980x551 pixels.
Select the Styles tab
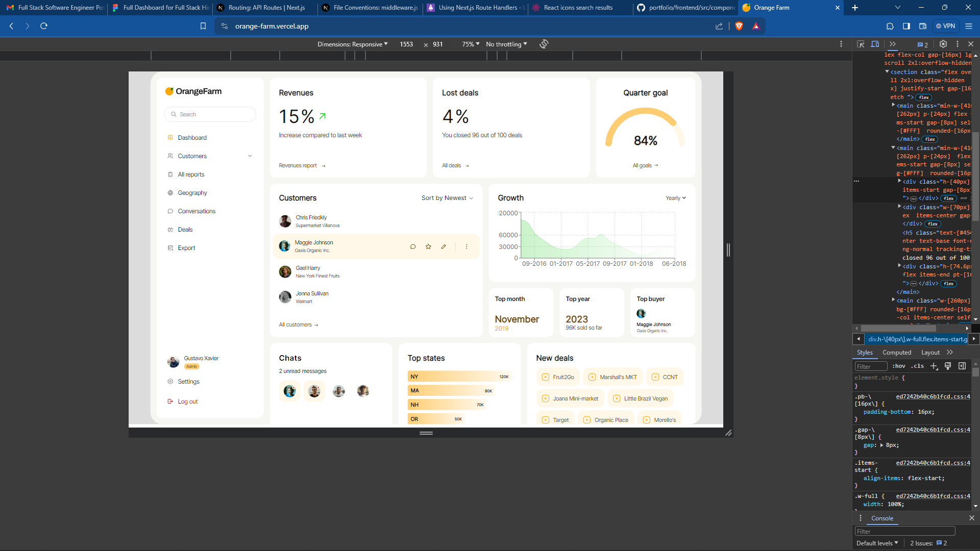[865, 353]
